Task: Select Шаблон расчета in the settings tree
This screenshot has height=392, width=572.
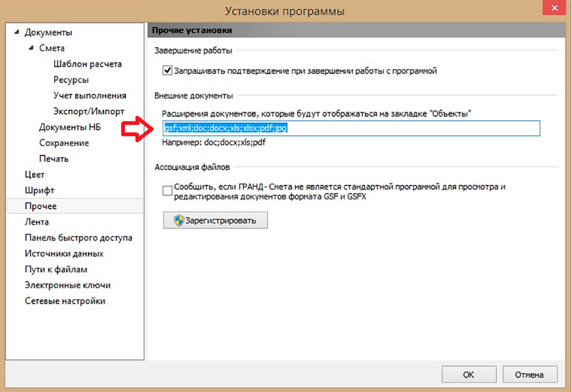Action: tap(88, 64)
